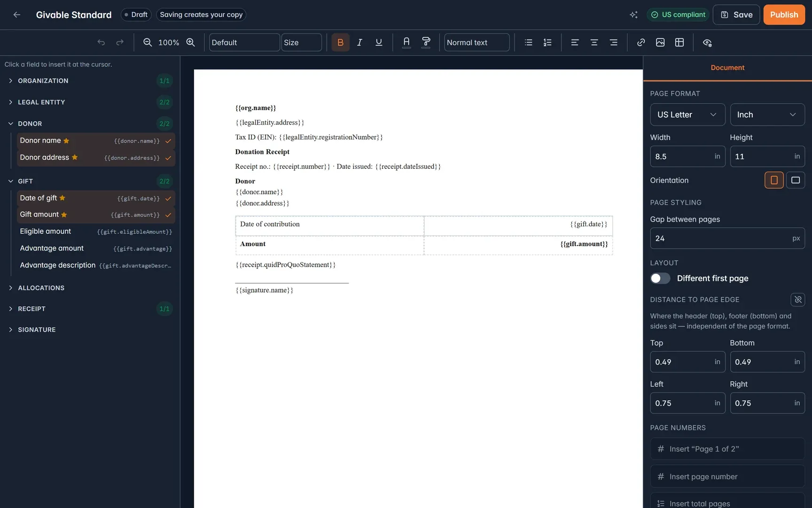
Task: Open the font Size dropdown
Action: 301,42
